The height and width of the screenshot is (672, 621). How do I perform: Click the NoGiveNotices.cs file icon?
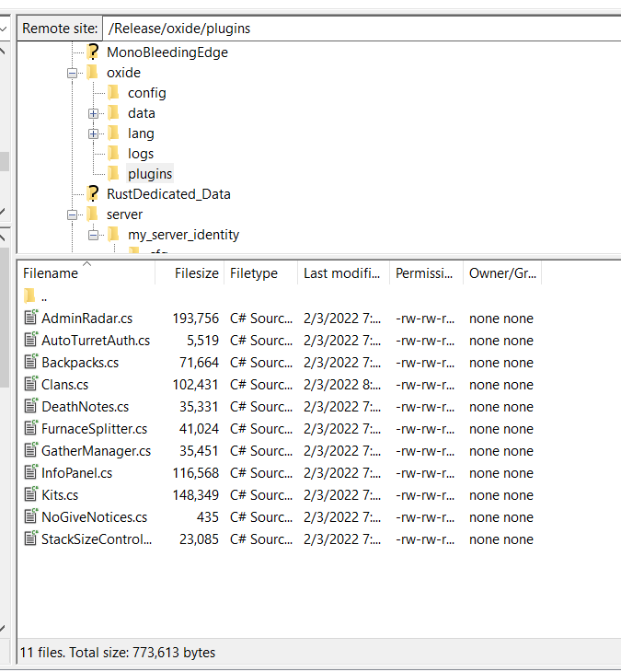click(31, 516)
